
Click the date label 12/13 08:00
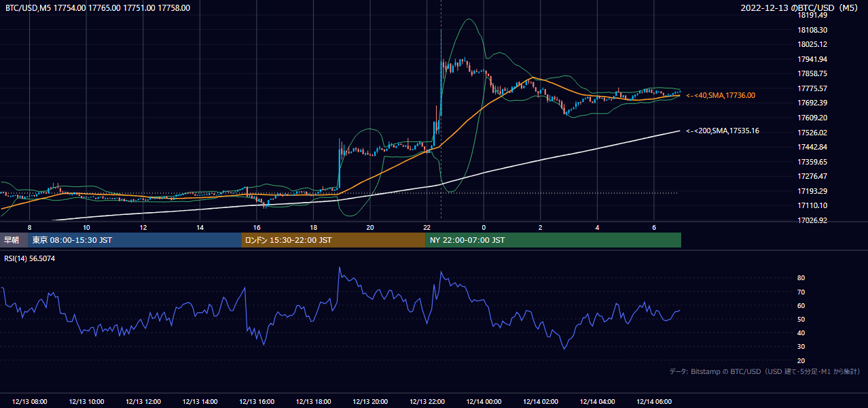pos(29,402)
